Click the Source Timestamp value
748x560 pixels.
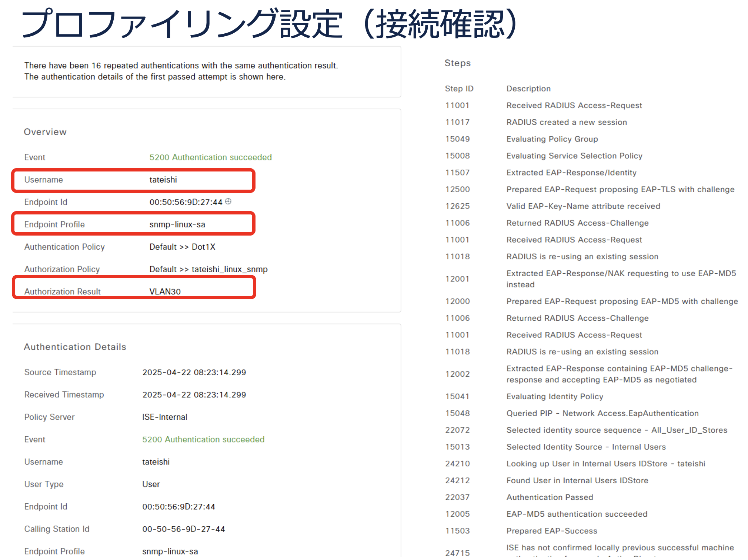[194, 372]
